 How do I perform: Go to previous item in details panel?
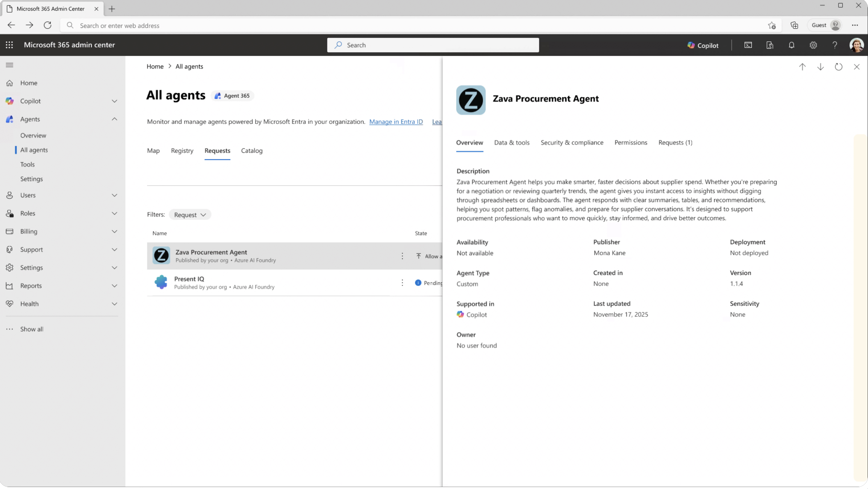(x=802, y=67)
